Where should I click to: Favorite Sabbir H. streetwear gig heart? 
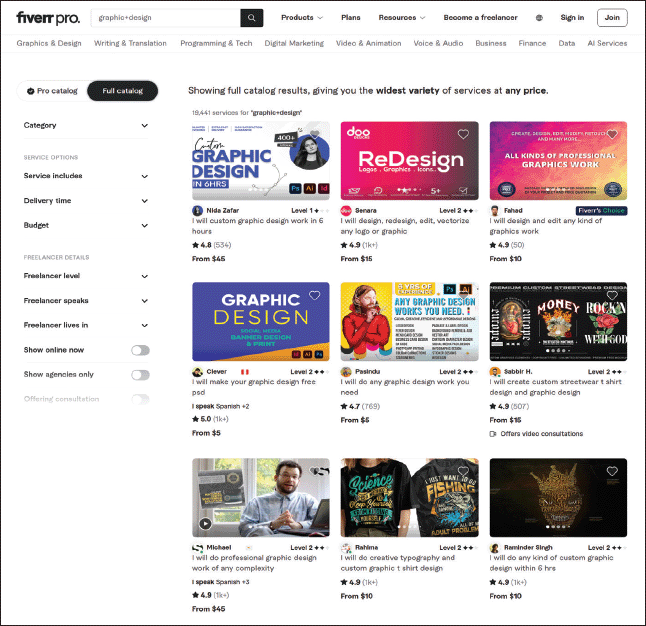pyautogui.click(x=612, y=295)
